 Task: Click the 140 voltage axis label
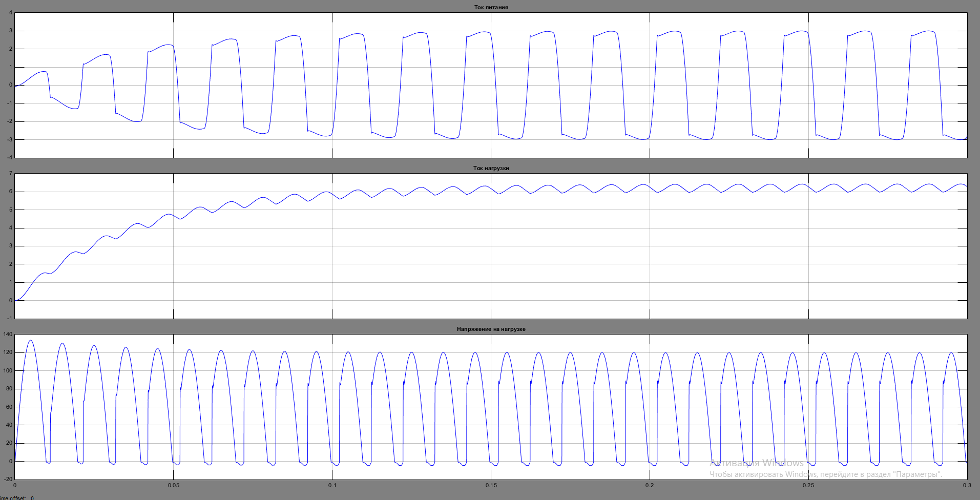(8, 334)
